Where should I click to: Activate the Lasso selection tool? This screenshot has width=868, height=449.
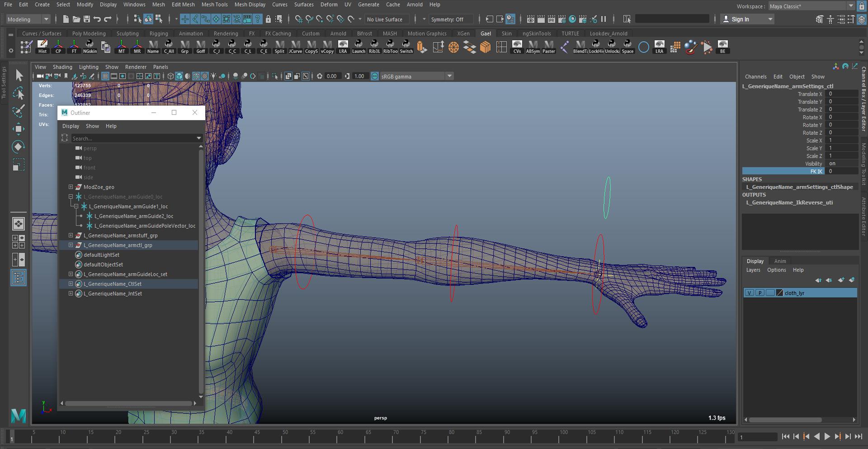click(18, 94)
